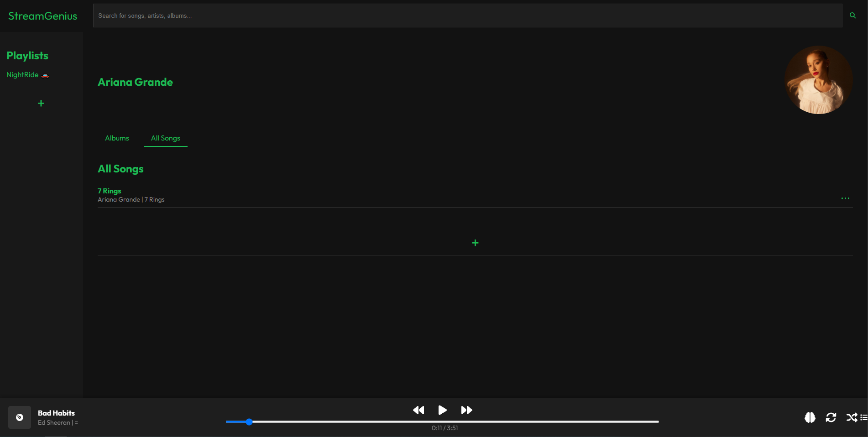The width and height of the screenshot is (868, 437).
Task: Click the brain smart-mode icon
Action: pyautogui.click(x=810, y=417)
